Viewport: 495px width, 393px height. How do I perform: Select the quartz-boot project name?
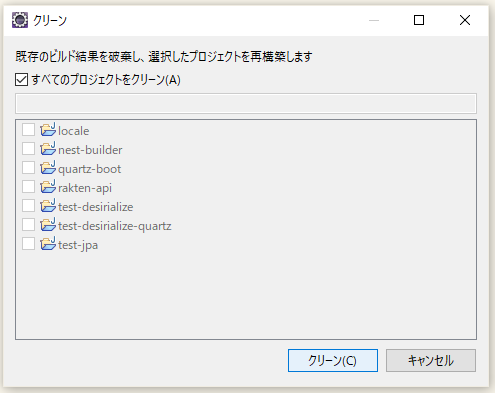pos(89,169)
